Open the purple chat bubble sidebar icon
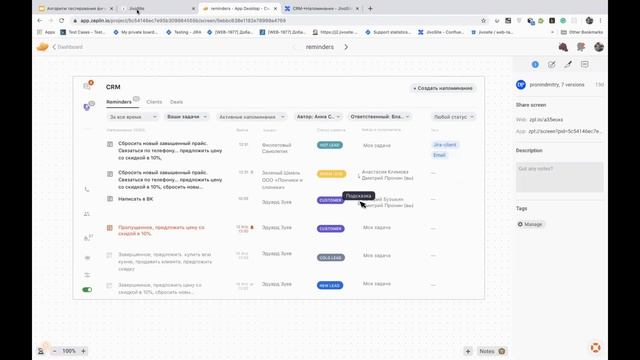Image resolution: width=640 pixels, height=360 pixels. tap(88, 106)
